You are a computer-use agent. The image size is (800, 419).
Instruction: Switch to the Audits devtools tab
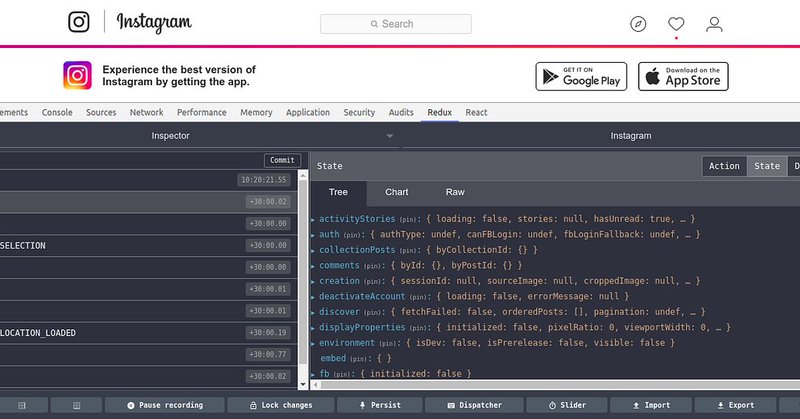(401, 112)
